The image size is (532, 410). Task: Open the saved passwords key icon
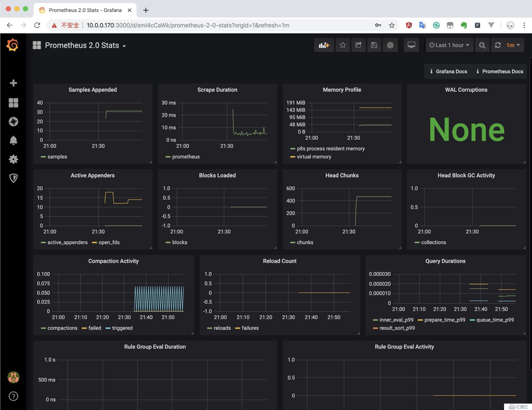378,25
